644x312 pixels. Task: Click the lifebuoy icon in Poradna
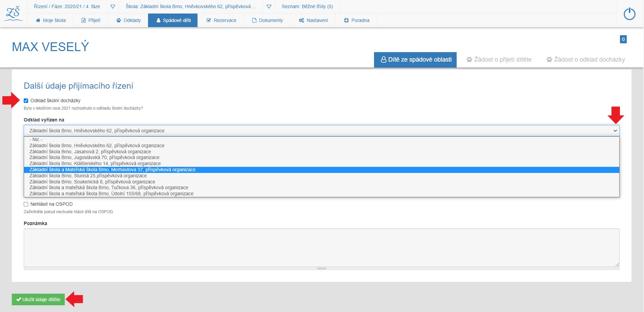point(346,20)
